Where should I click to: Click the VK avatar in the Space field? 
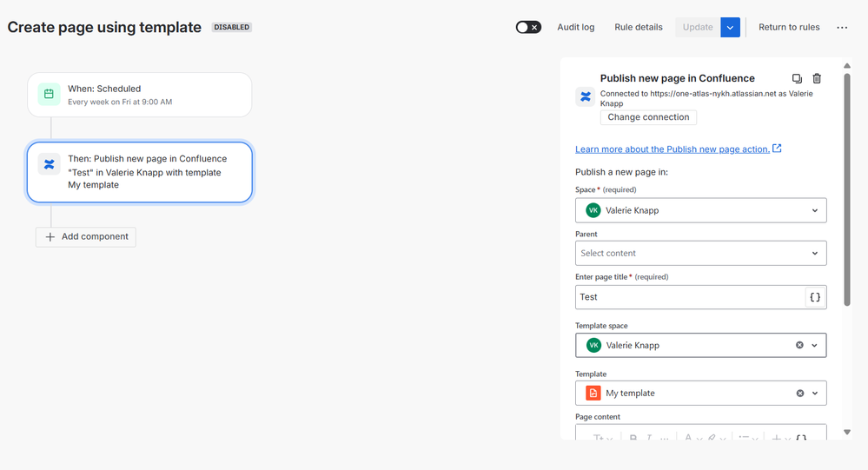(593, 210)
